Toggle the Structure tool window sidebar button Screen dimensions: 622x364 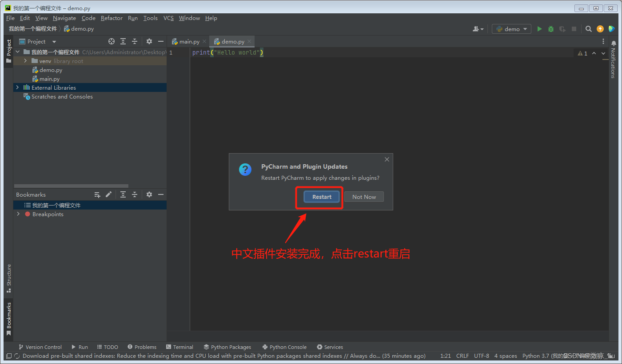pyautogui.click(x=8, y=279)
